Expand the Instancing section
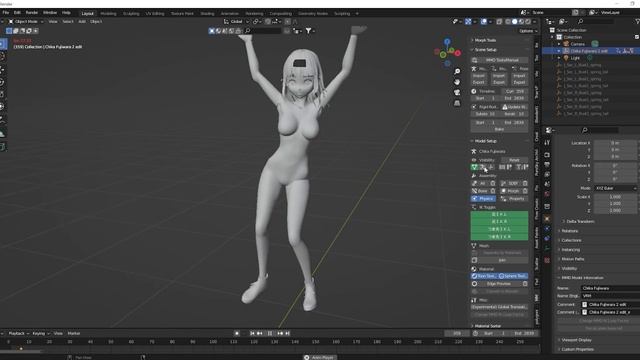 [570, 249]
